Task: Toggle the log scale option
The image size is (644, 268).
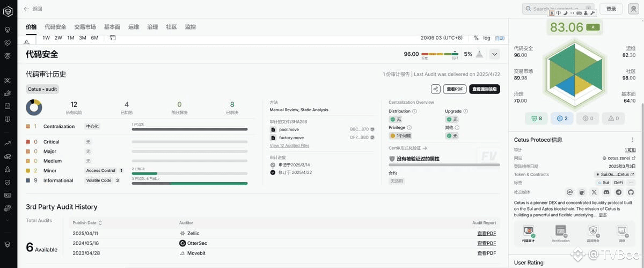Action: [x=487, y=38]
